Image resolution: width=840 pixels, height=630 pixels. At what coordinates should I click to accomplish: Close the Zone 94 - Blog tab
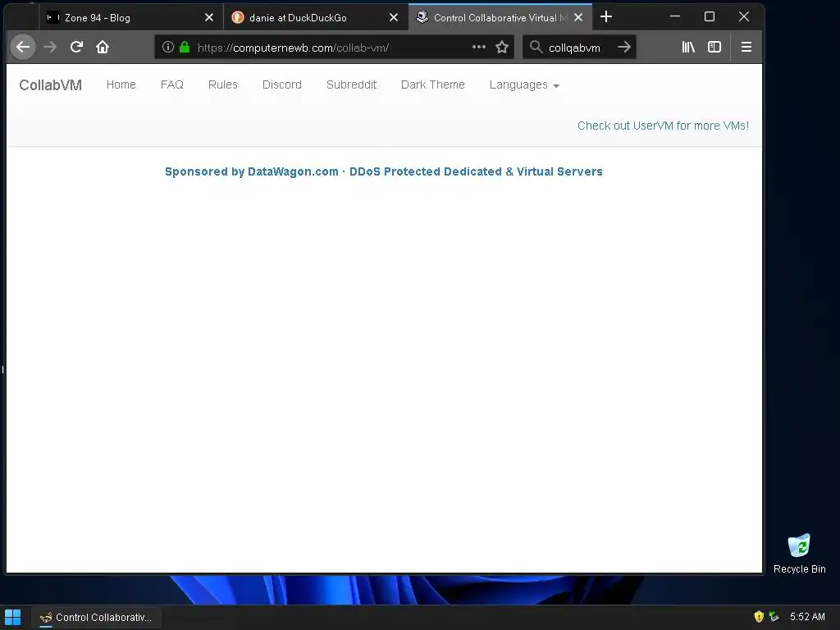pyautogui.click(x=209, y=18)
